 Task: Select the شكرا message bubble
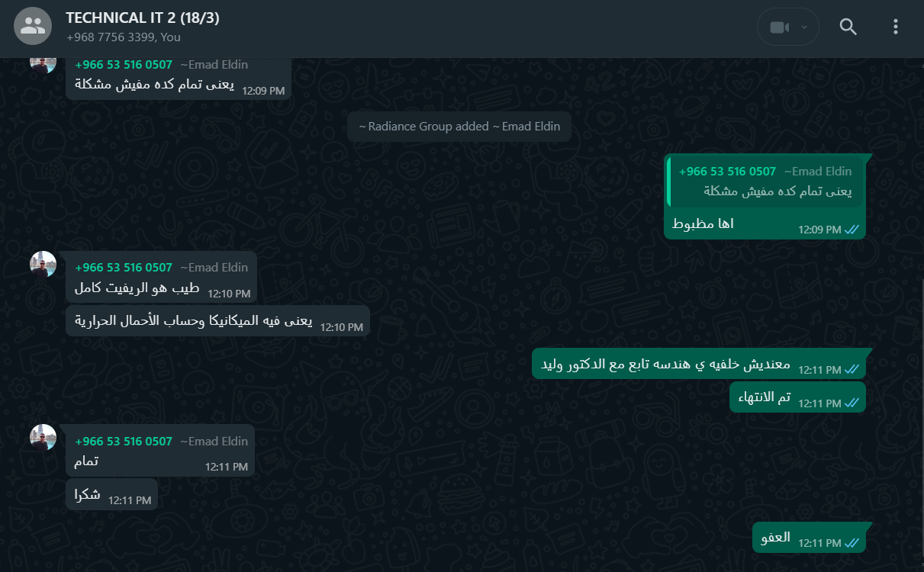coord(111,494)
